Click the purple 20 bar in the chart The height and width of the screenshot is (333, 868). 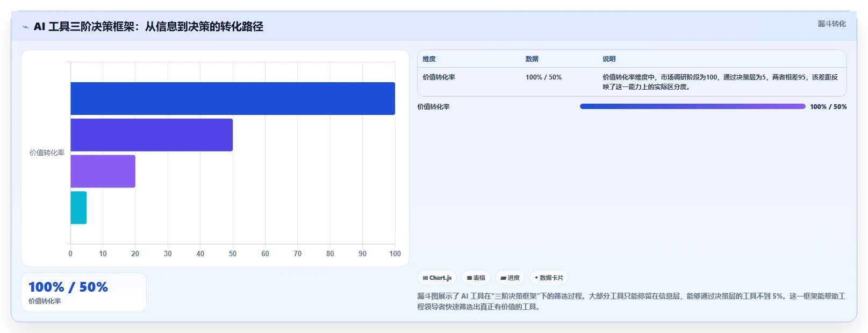[x=103, y=171]
